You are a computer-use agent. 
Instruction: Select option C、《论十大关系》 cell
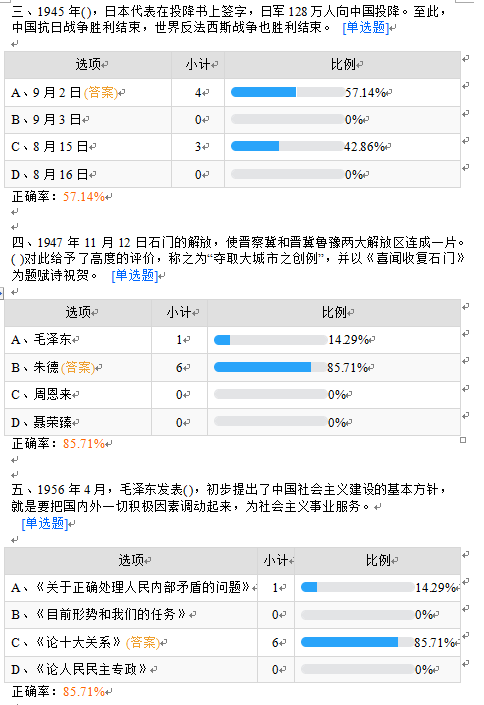point(131,643)
